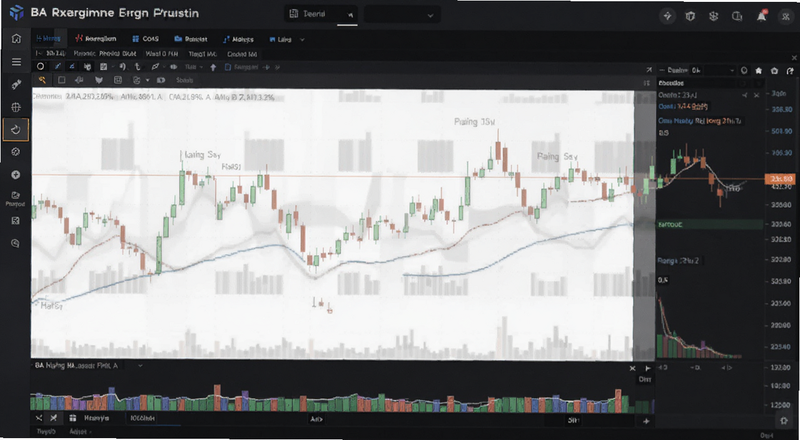This screenshot has width=800, height=440.
Task: Toggle the eye visibility icon in toolbar
Action: pyautogui.click(x=174, y=67)
